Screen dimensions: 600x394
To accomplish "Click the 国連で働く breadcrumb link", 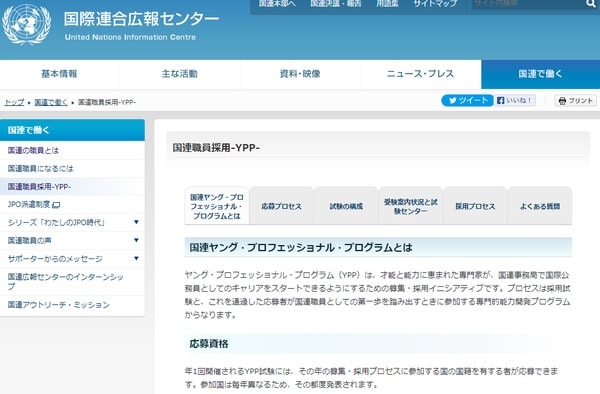I will pyautogui.click(x=51, y=102).
